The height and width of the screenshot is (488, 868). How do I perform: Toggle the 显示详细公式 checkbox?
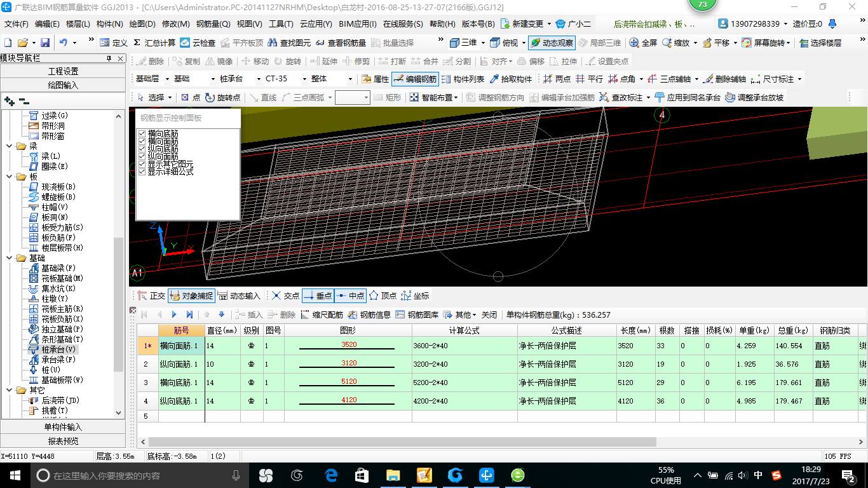point(142,172)
